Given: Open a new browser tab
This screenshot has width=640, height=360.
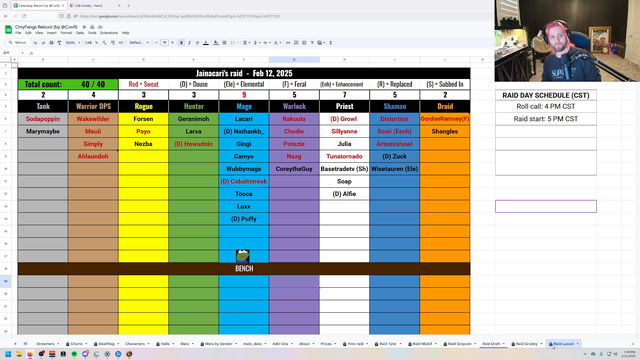Looking at the screenshot, I should 128,6.
